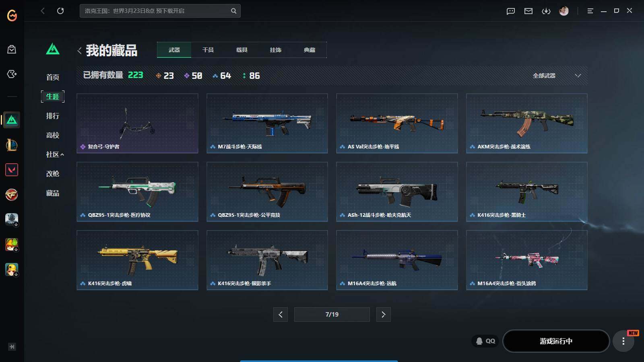Viewport: 644px width, 362px height.
Task: Select the AS Val突击步枪-地平线 card
Action: tap(397, 123)
